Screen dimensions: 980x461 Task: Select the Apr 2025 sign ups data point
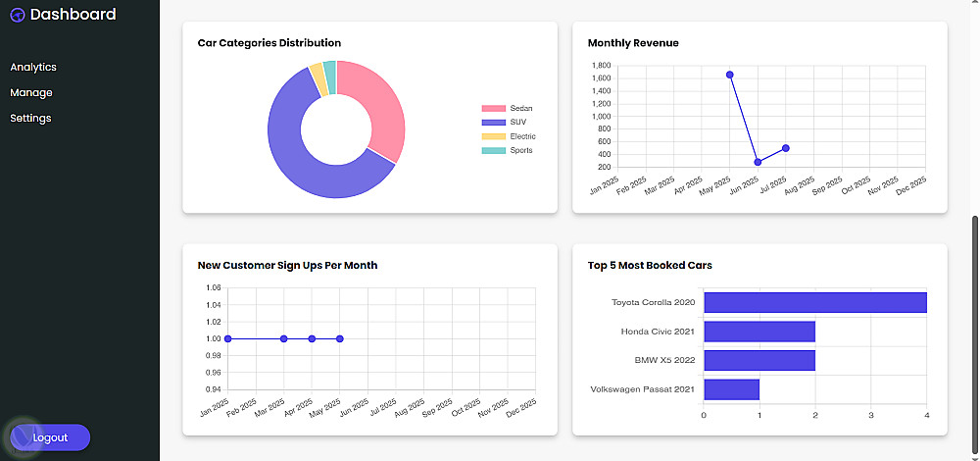312,339
